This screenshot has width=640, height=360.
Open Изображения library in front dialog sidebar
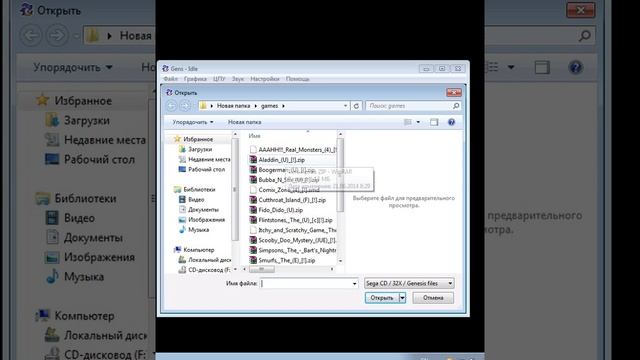(202, 220)
